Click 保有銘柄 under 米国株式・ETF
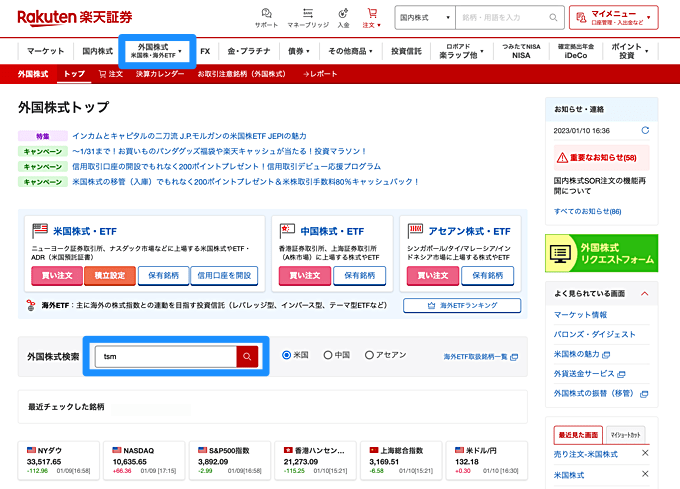Screen dimensions: 680x489 pyautogui.click(x=163, y=276)
